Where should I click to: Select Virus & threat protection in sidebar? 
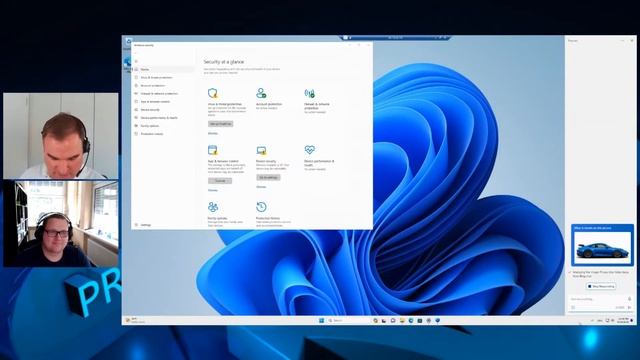tap(164, 78)
